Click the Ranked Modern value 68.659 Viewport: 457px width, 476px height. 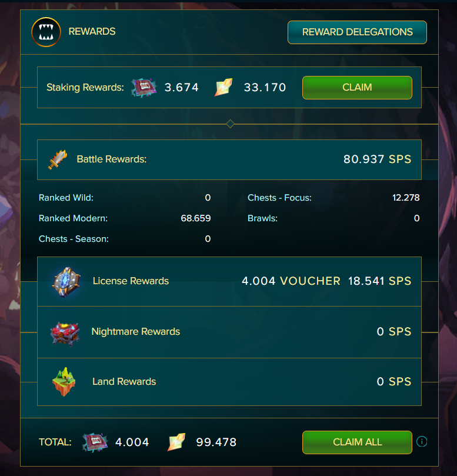(x=196, y=218)
